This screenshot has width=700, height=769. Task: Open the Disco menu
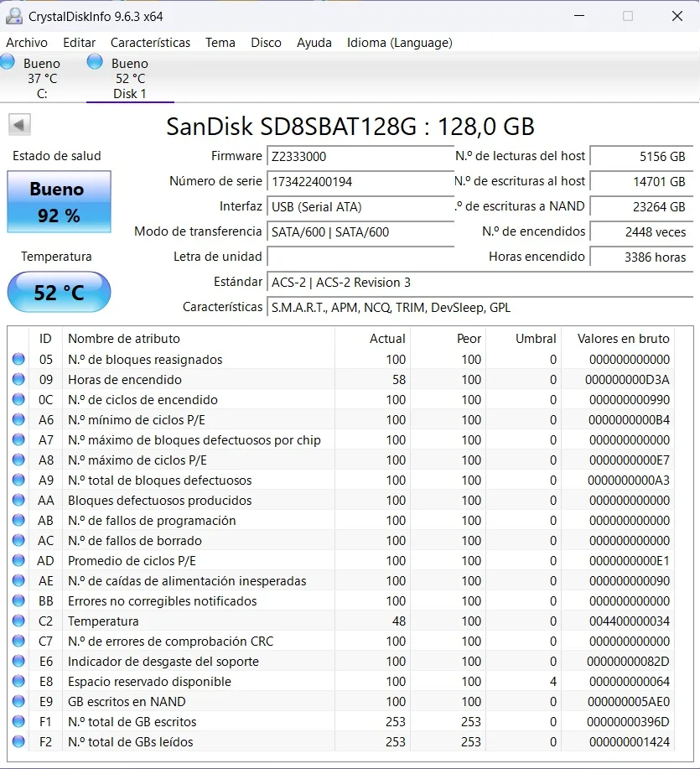coord(266,43)
